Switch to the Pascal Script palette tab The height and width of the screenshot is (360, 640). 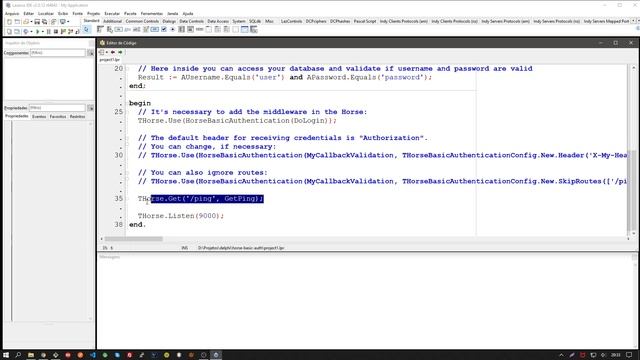coord(365,21)
